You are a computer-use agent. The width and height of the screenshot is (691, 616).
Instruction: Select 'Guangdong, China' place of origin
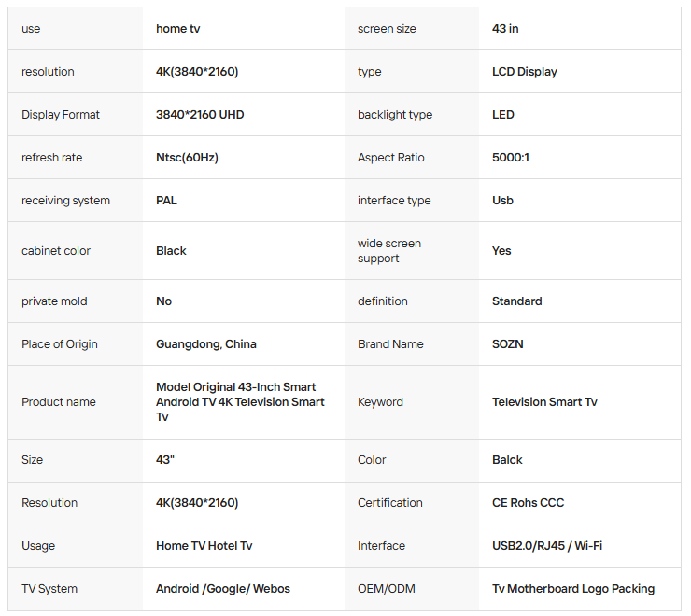click(x=205, y=344)
